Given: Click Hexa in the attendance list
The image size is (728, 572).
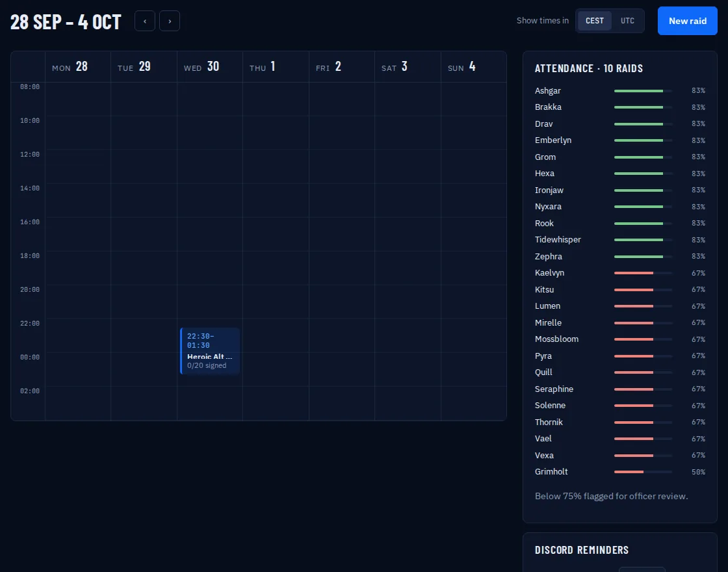Looking at the screenshot, I should point(545,173).
